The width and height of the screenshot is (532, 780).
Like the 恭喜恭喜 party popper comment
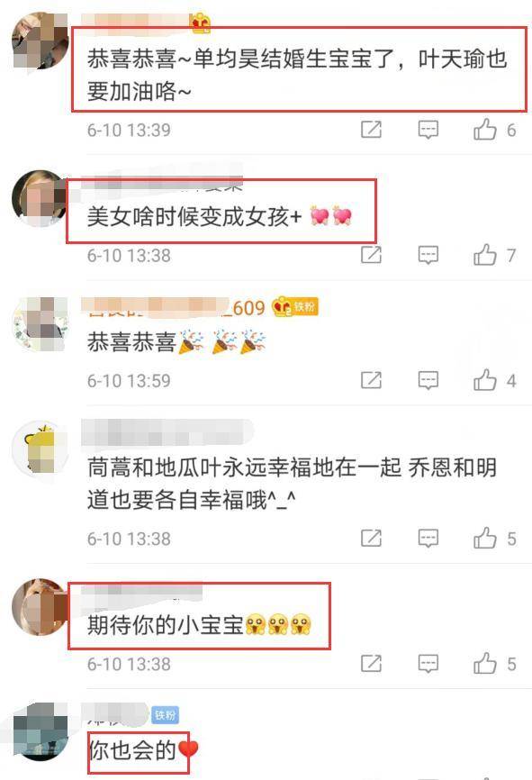[x=485, y=381]
